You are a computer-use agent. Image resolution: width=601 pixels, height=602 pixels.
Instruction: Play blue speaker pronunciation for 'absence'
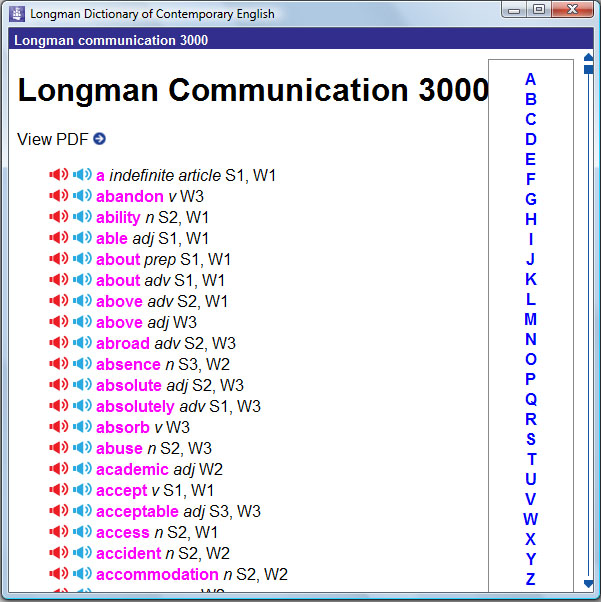click(x=82, y=364)
